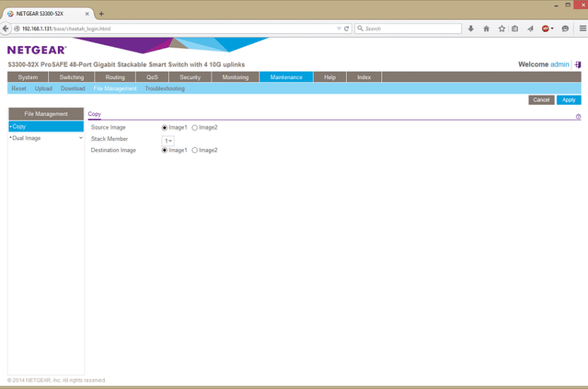Open the Stack Member dropdown
This screenshot has width=588, height=389.
click(x=168, y=141)
